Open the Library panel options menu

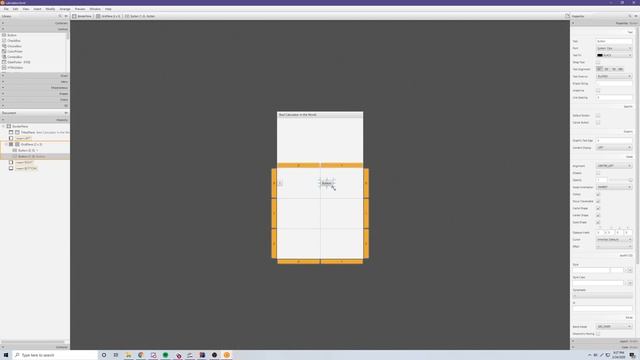66,16
